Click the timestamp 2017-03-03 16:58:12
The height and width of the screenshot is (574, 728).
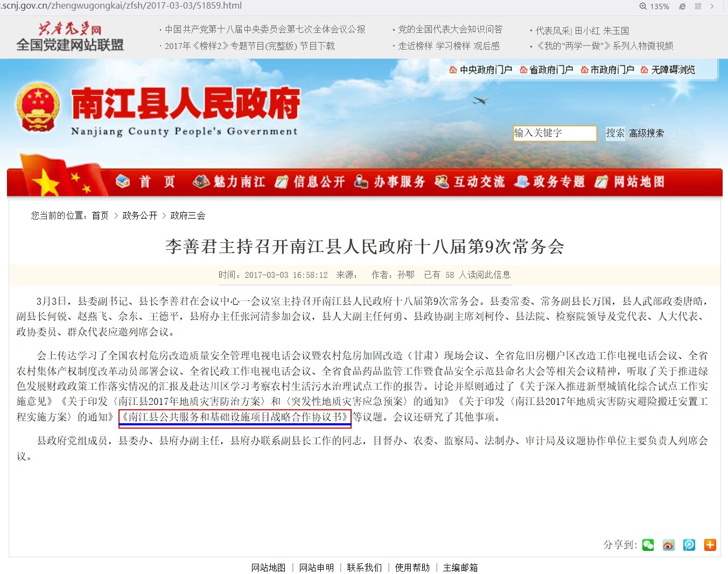(x=286, y=275)
